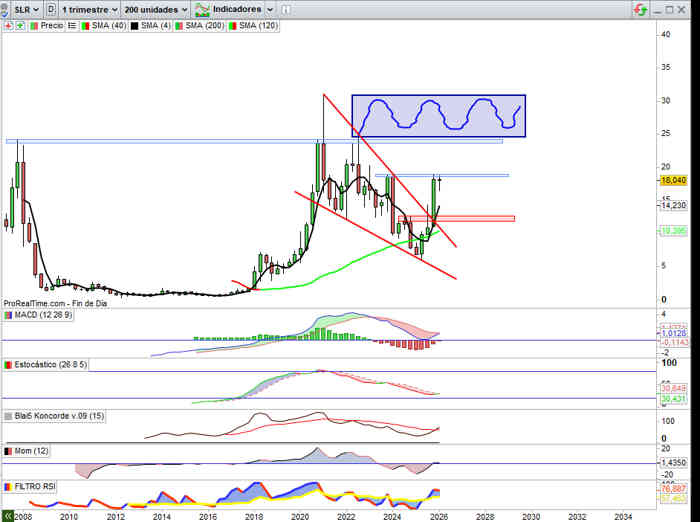Click the green plus icon in legend bar
This screenshot has width=700, height=522.
[x=19, y=25]
